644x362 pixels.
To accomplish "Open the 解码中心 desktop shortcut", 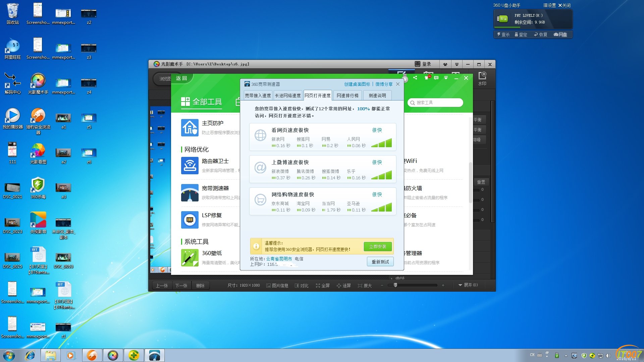I will (x=13, y=83).
